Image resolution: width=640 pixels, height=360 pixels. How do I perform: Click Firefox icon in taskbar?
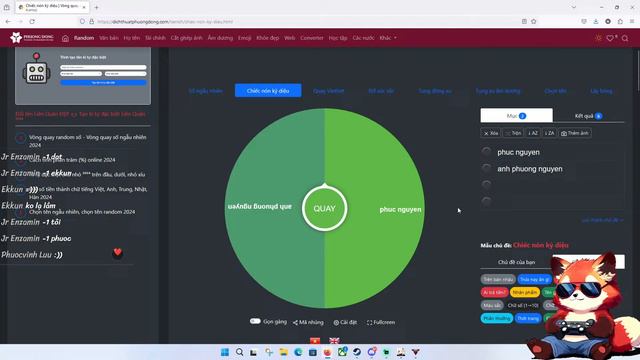(327, 352)
